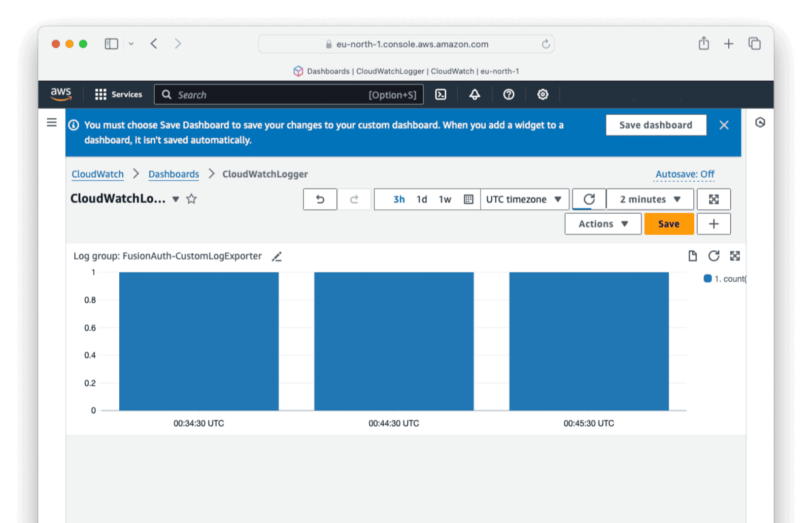Click the bar at 00:44:30 UTC

tap(394, 341)
